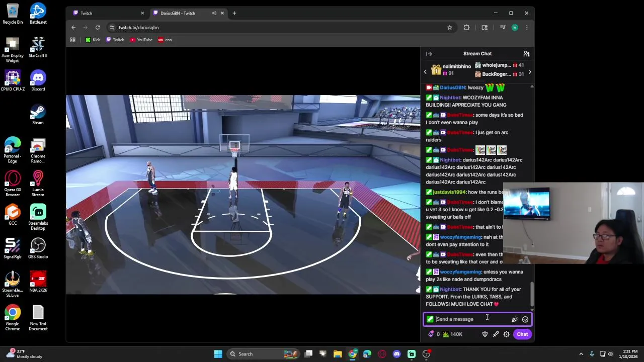Click the taskbar Search box
The height and width of the screenshot is (362, 644).
pos(263,354)
